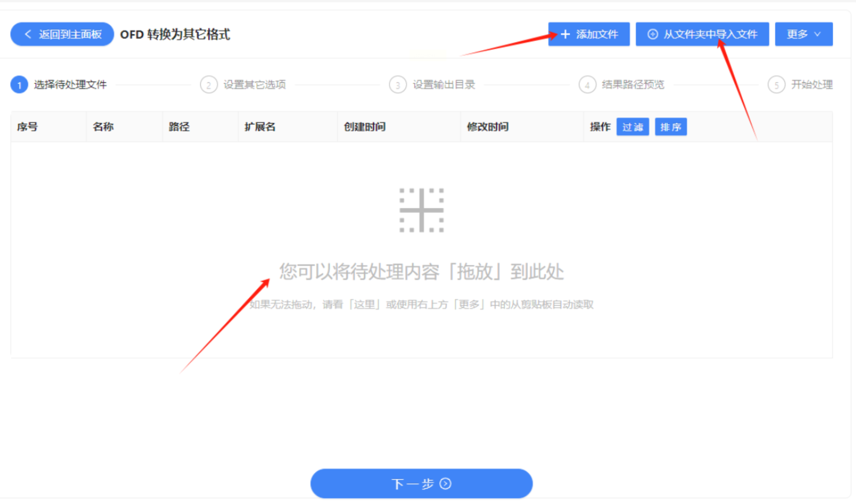
Task: Click the step 1 numbered circle
Action: [x=19, y=85]
